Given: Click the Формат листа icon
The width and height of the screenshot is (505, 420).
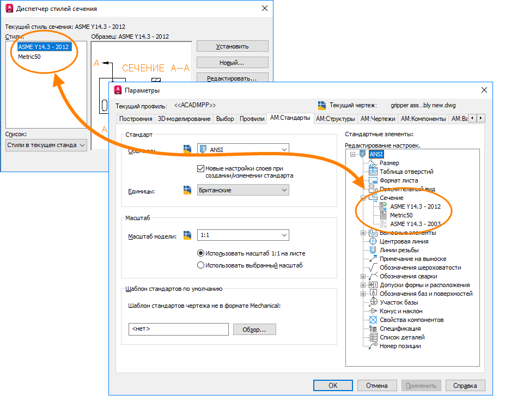Looking at the screenshot, I should tap(373, 180).
